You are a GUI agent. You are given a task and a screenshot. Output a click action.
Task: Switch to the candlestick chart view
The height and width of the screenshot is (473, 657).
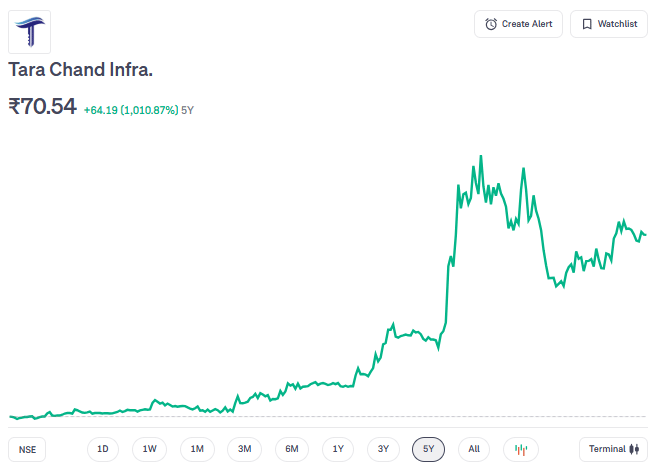(x=520, y=449)
